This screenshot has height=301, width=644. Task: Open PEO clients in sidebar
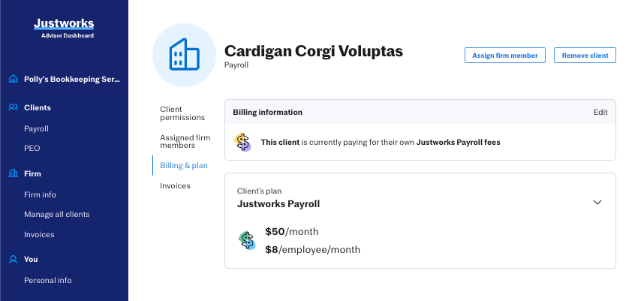coord(32,148)
